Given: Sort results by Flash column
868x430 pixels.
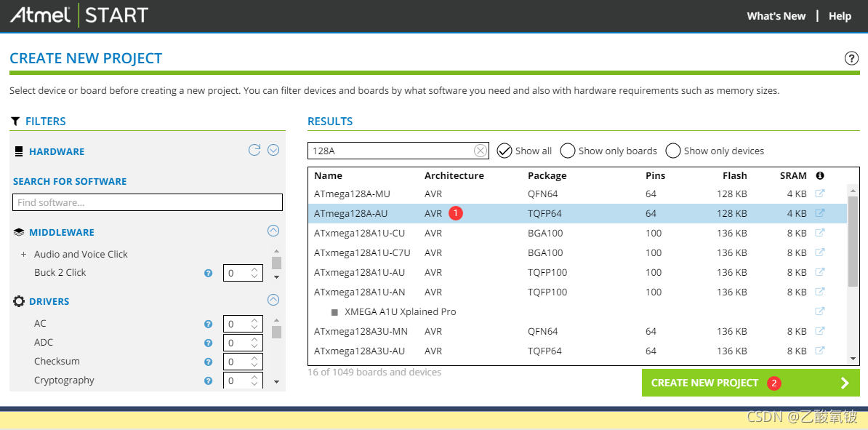Looking at the screenshot, I should [x=734, y=175].
